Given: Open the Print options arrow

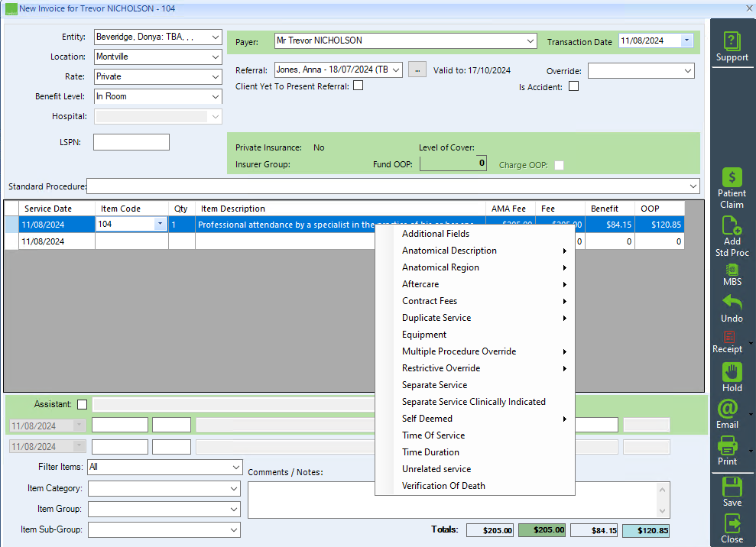Looking at the screenshot, I should 750,452.
